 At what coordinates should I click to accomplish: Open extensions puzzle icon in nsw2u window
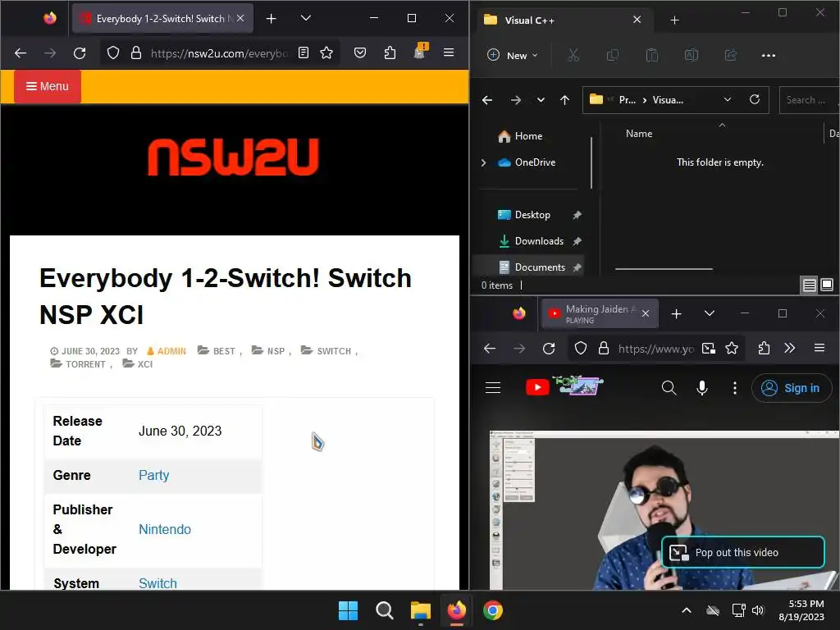coord(390,53)
